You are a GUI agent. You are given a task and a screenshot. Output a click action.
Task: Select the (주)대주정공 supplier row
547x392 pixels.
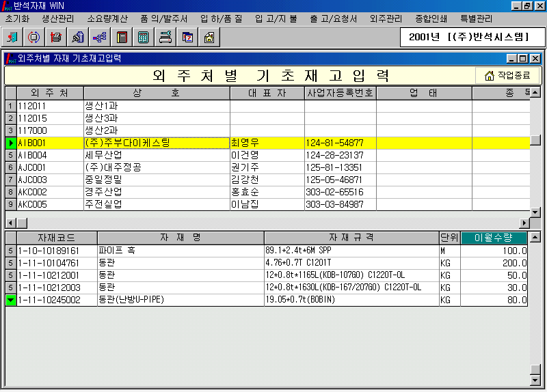pyautogui.click(x=157, y=167)
